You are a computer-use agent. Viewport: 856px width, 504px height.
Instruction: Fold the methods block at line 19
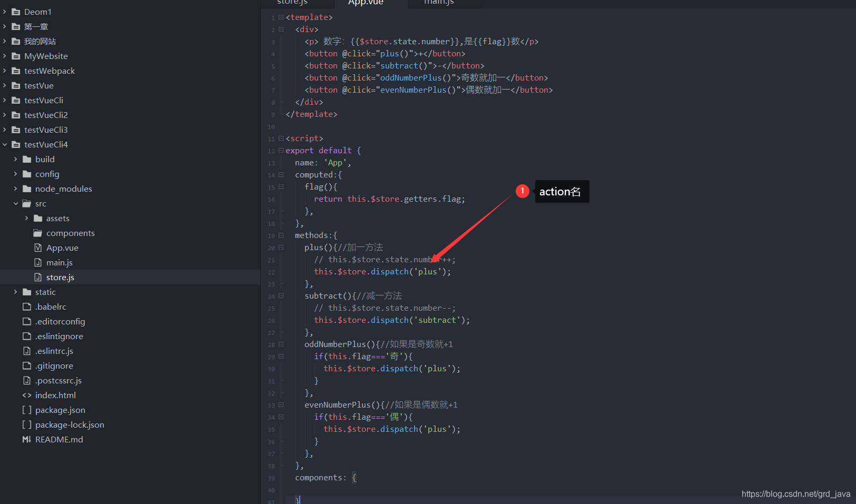[x=281, y=235]
